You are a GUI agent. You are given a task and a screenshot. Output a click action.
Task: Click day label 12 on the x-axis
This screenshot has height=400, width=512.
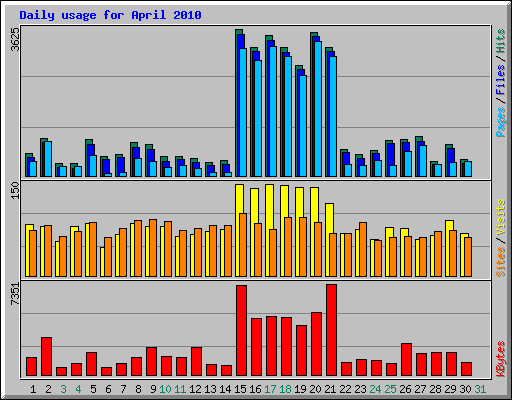(x=195, y=389)
